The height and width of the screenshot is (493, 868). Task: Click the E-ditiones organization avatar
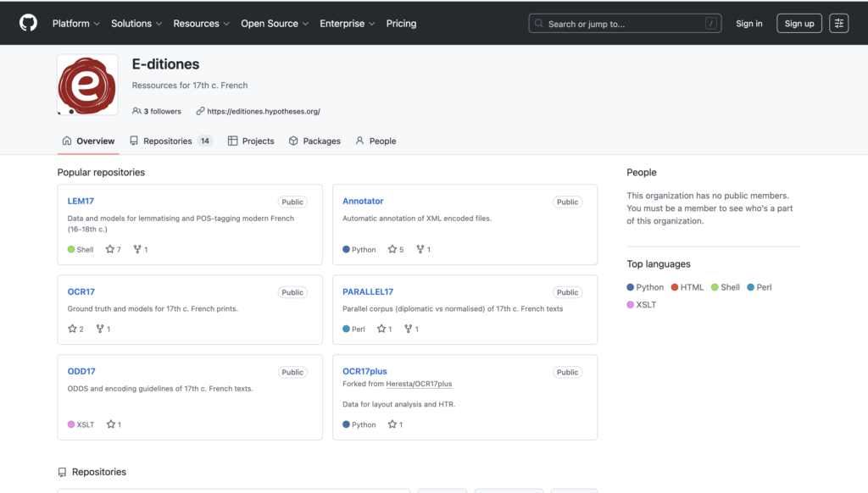[x=87, y=85]
